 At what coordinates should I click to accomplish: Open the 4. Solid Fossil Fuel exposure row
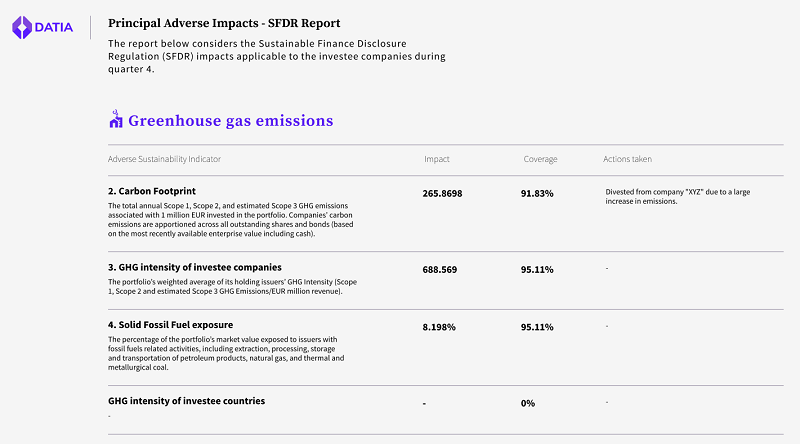click(170, 325)
